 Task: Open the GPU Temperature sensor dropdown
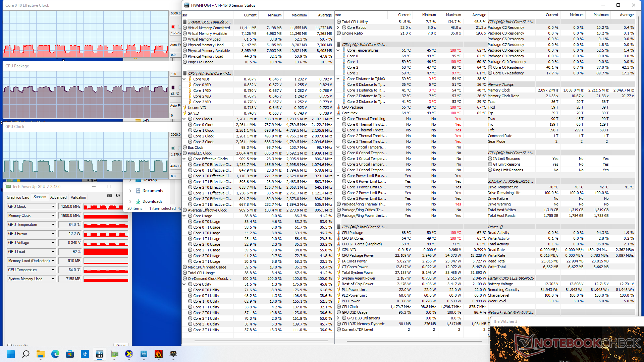click(x=53, y=225)
